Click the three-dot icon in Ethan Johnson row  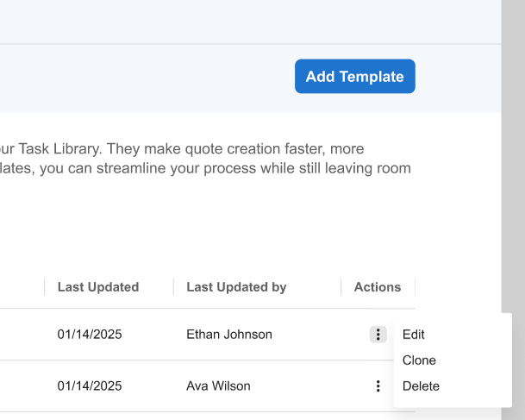(x=378, y=335)
